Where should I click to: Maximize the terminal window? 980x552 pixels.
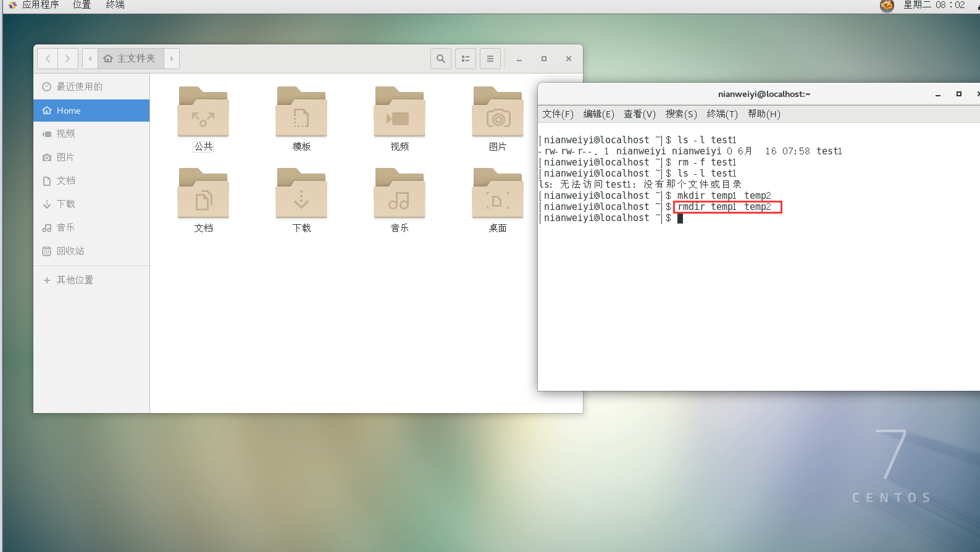tap(959, 94)
